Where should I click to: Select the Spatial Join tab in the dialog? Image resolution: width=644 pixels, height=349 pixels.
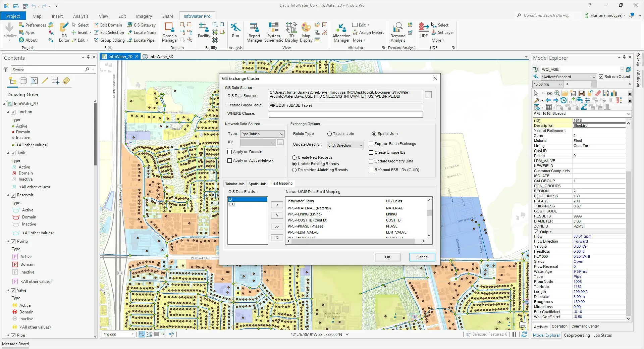click(x=257, y=184)
